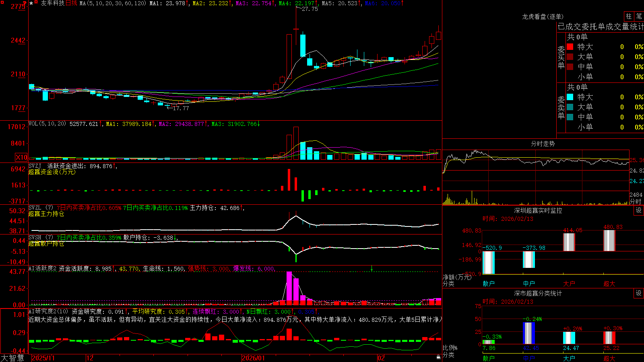The width and height of the screenshot is (644, 362).
Task: Click the star icon beside 友车科技
Action: click(31, 3)
